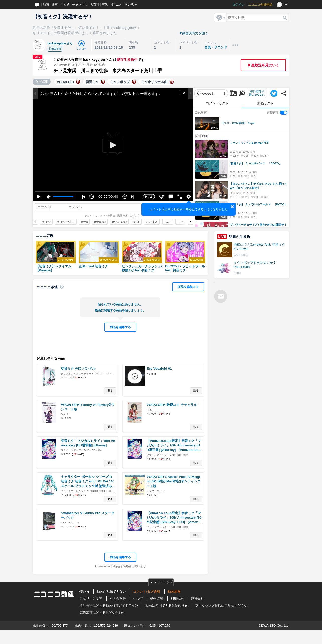The height and width of the screenshot is (644, 322).
Task: Open user avatar dropdown top right
Action: (282, 5)
